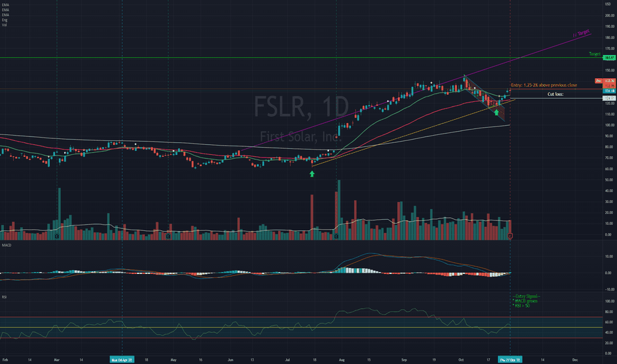
Task: Click the green up arrow below July 18 candles
Action: (312, 173)
